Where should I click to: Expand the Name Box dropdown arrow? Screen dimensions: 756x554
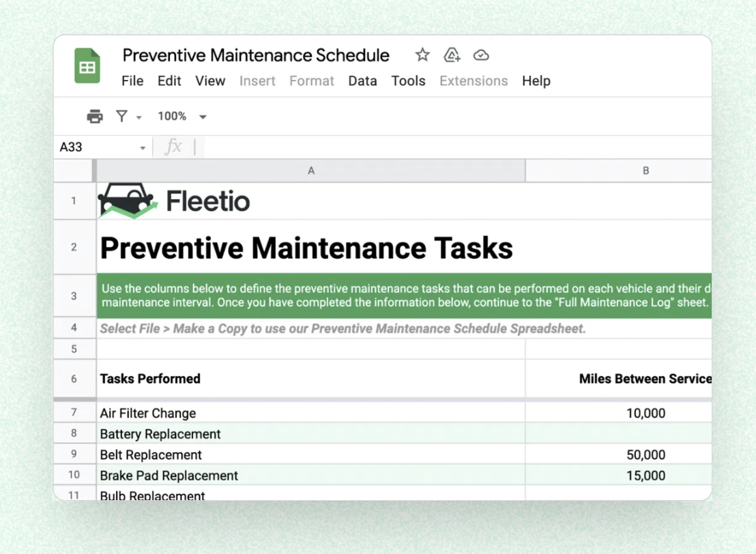[x=143, y=147]
